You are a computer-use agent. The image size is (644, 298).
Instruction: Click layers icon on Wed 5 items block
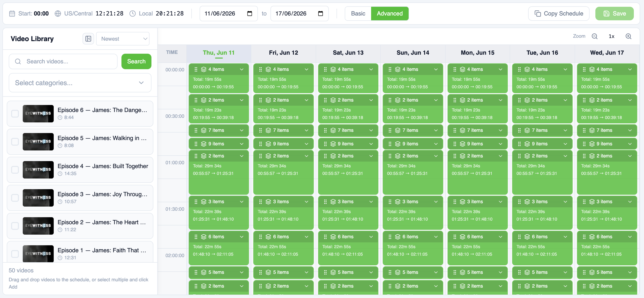[x=592, y=272]
